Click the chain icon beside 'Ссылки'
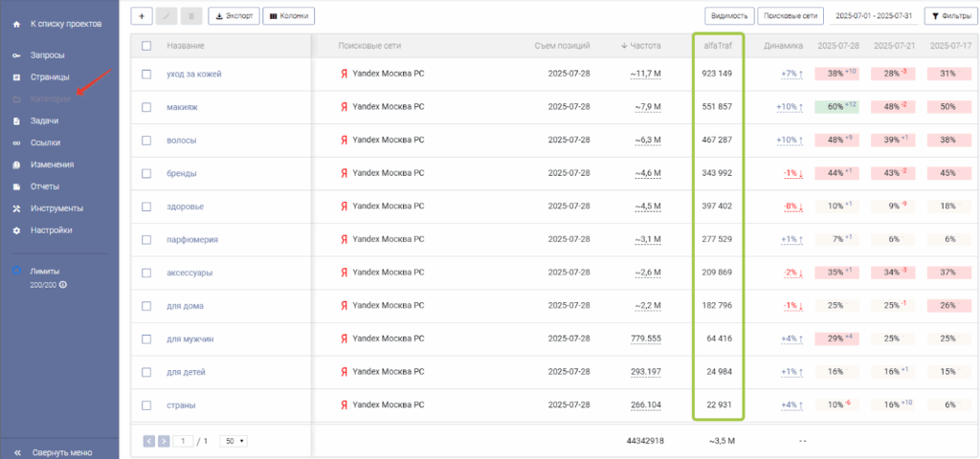The image size is (980, 459). 16,143
